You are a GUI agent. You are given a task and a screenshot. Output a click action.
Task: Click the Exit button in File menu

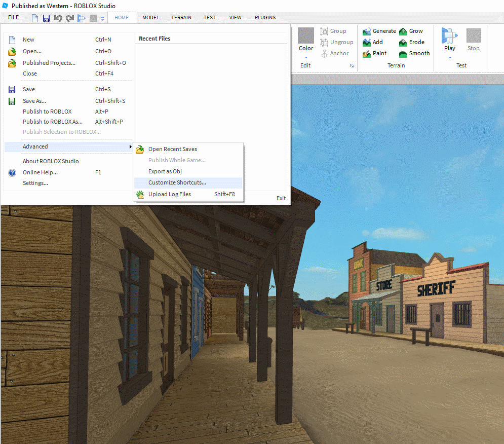pos(281,198)
